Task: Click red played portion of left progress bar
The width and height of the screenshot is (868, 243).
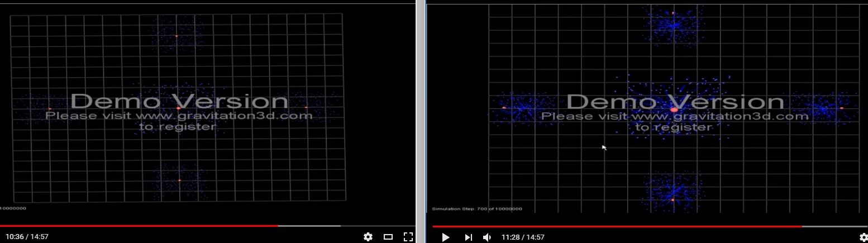Action: pos(140,226)
